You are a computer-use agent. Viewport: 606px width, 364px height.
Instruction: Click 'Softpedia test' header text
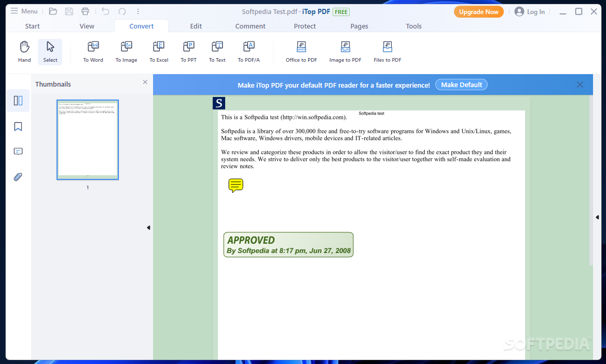coord(371,113)
